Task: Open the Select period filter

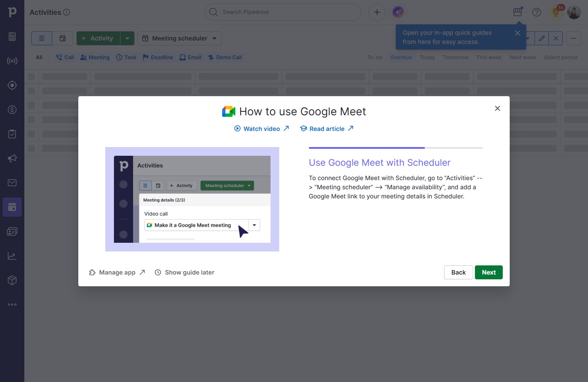Action: click(x=561, y=57)
